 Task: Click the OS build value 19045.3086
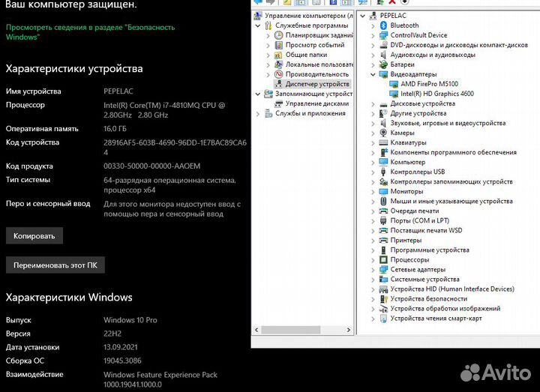coord(122,361)
